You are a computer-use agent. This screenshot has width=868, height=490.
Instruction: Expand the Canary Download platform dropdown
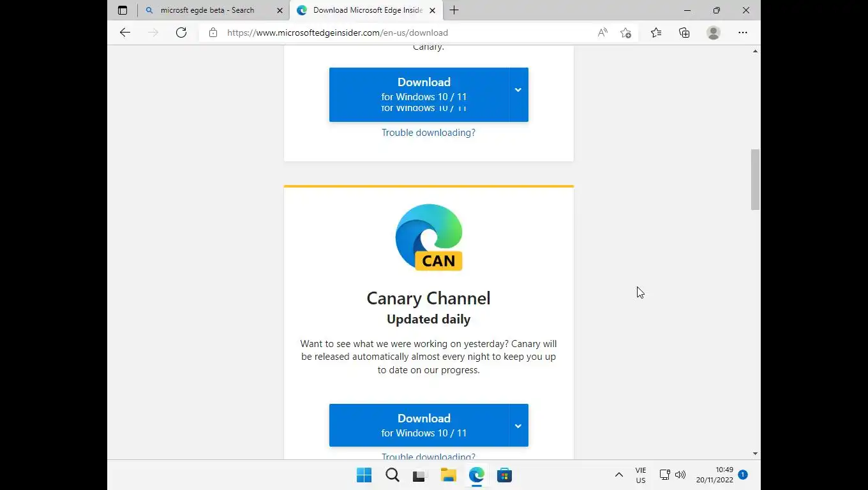tap(518, 425)
